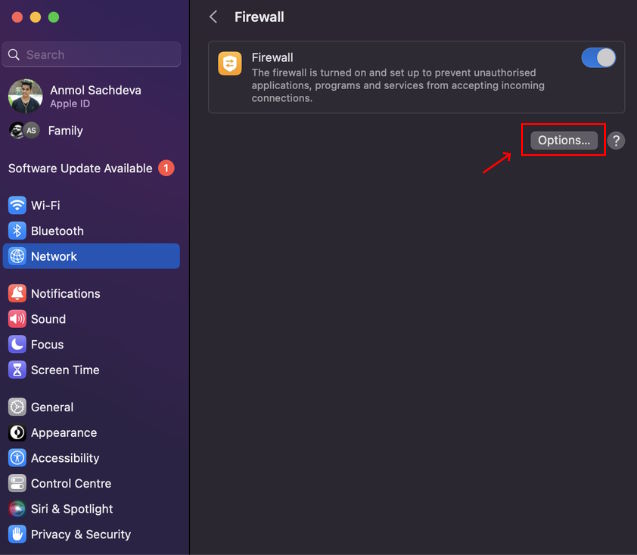Select the Appearance sidebar item
637x555 pixels.
click(91, 433)
